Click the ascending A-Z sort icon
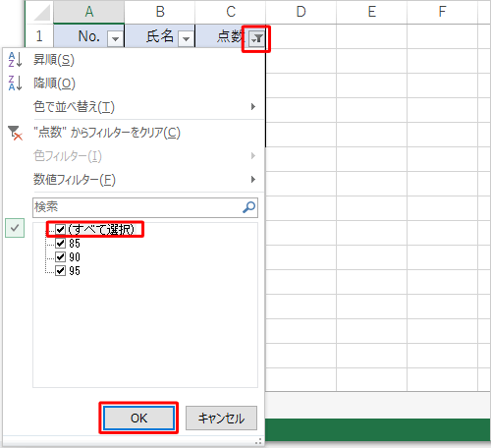491x448 pixels. [15, 60]
